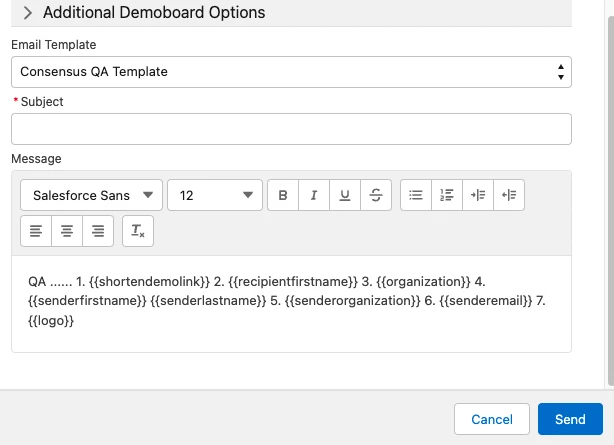
Task: Insert a bulleted list
Action: click(x=416, y=195)
